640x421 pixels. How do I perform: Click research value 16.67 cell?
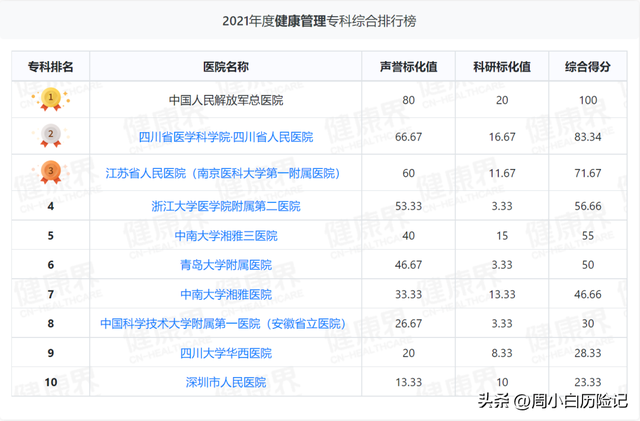coord(502,137)
